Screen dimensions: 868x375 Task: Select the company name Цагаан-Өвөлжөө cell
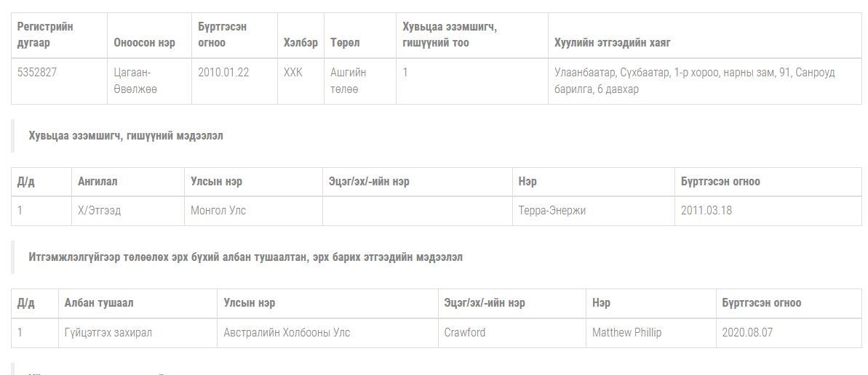coord(135,81)
